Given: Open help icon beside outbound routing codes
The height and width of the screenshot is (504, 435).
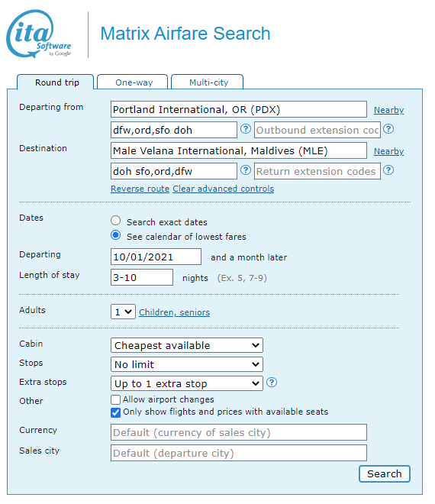Looking at the screenshot, I should (x=246, y=129).
